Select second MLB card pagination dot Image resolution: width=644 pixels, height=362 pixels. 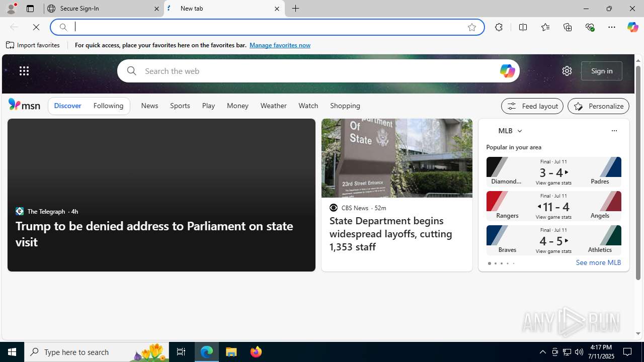click(495, 263)
